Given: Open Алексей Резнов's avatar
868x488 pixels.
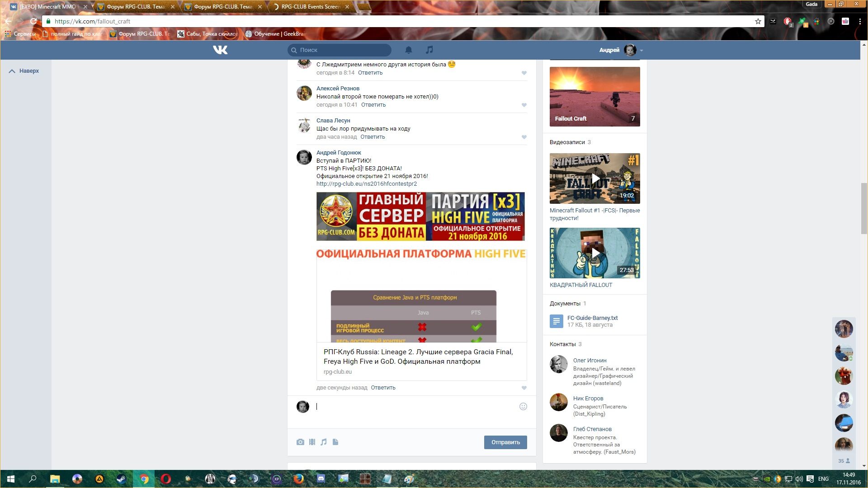Looking at the screenshot, I should point(304,93).
